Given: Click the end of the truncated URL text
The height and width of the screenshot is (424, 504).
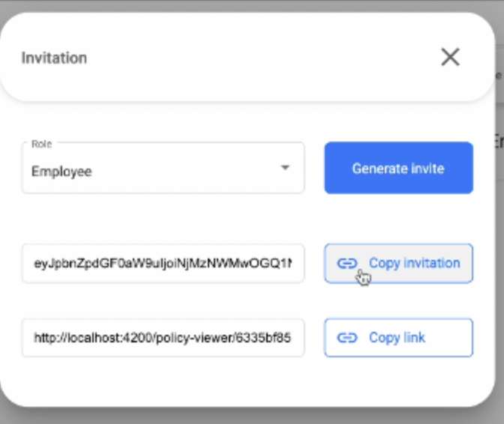Looking at the screenshot, I should click(289, 338).
